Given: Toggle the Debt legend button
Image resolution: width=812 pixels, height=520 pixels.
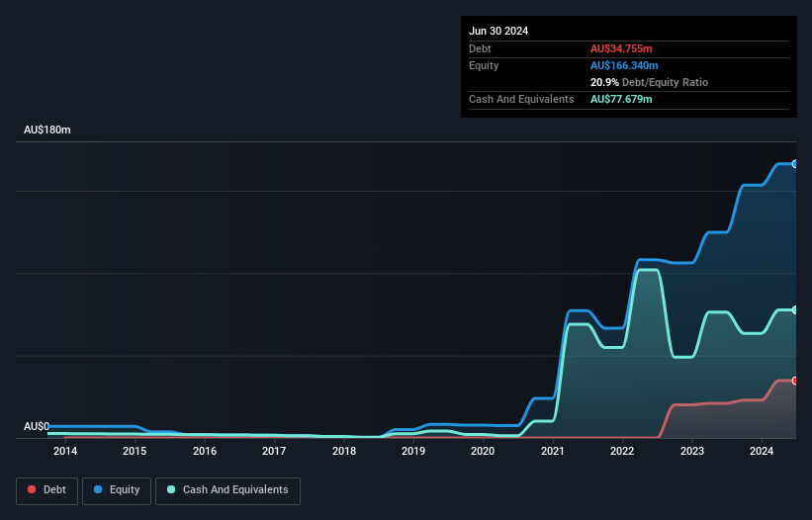Looking at the screenshot, I should [x=47, y=490].
